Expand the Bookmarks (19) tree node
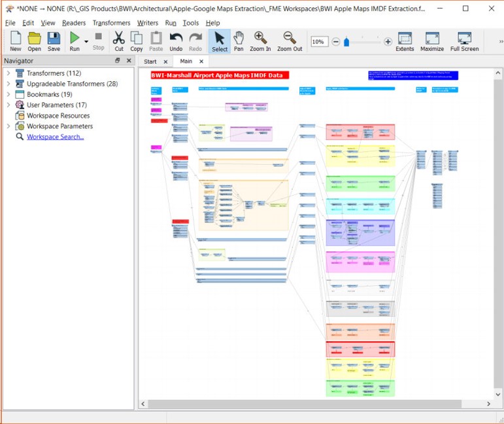The height and width of the screenshot is (424, 504). click(x=8, y=95)
